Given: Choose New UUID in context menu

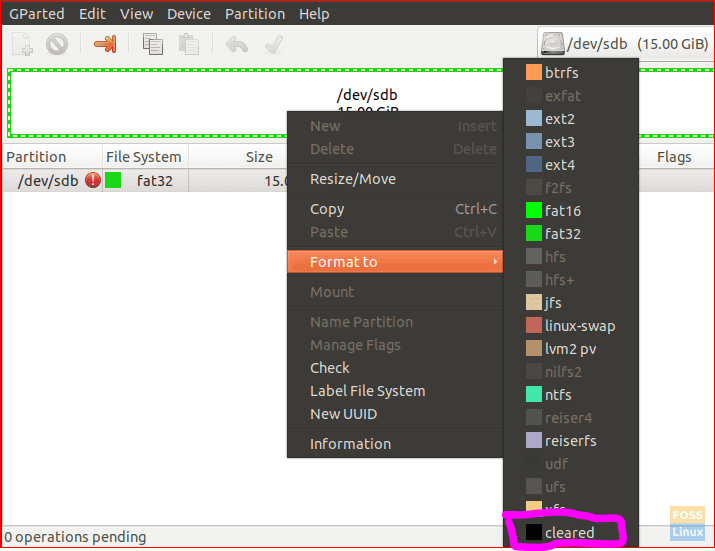Looking at the screenshot, I should click(395, 414).
